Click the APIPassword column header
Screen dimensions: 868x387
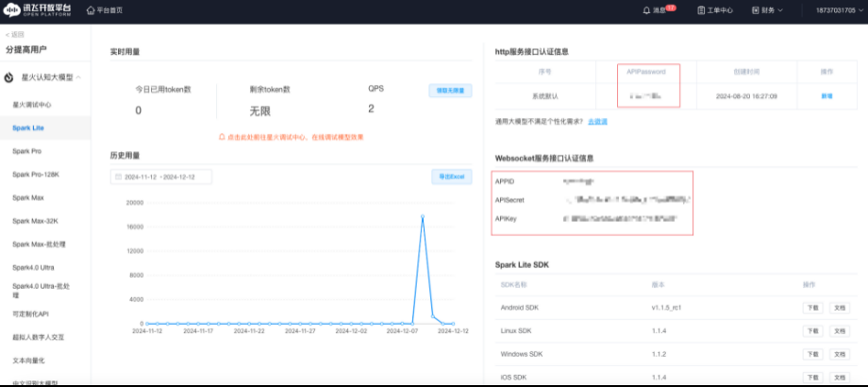tap(646, 72)
